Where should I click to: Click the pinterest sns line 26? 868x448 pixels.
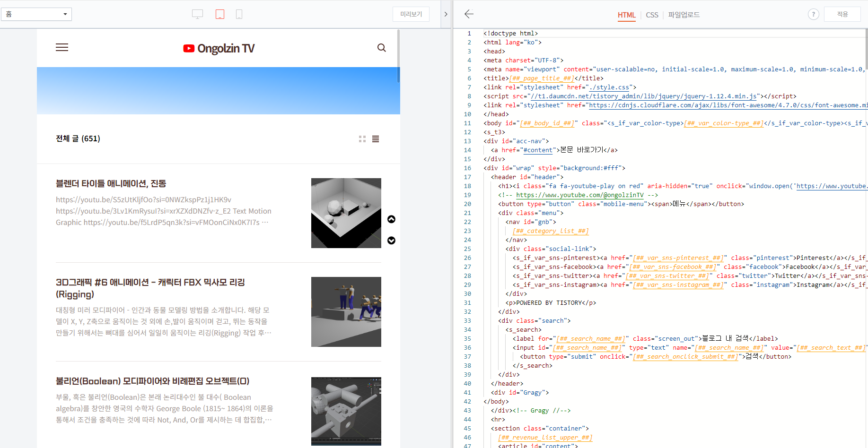(x=689, y=258)
